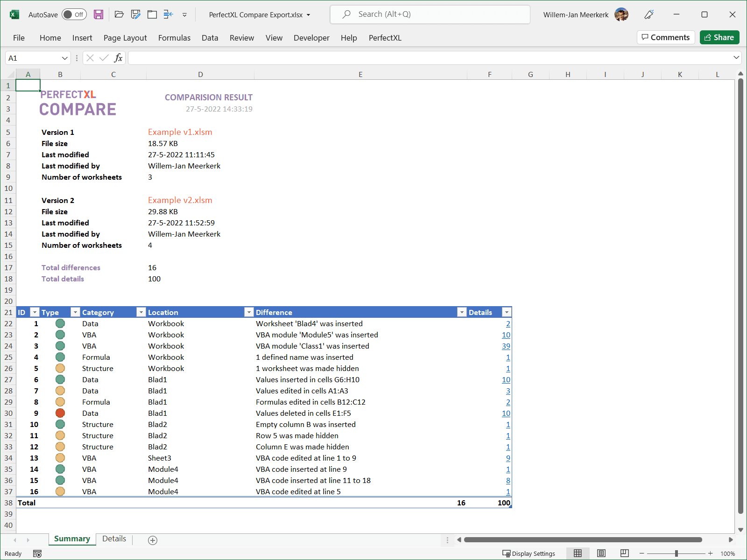
Task: Click the Save icon in the quick access toolbar
Action: pos(99,14)
